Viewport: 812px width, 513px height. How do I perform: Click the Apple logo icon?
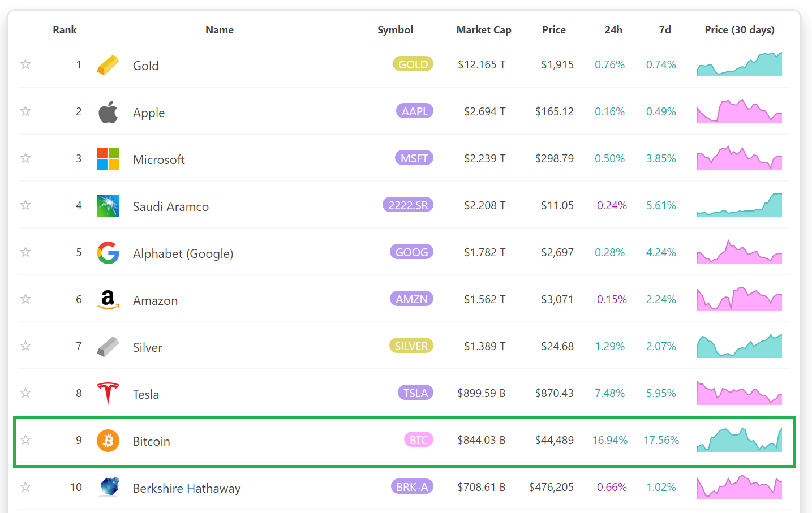[x=108, y=112]
